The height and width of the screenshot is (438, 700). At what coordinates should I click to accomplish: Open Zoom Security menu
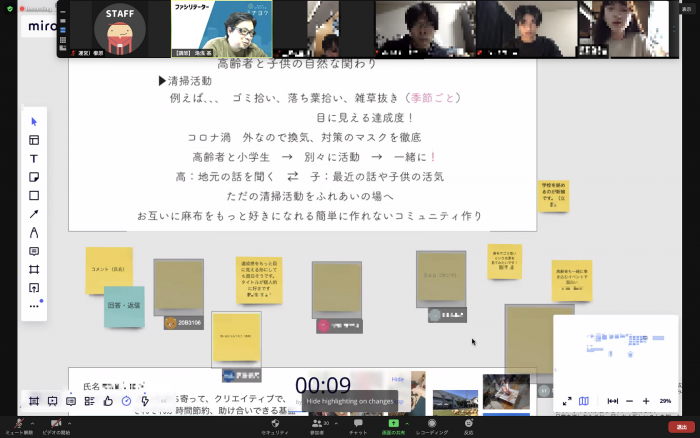275,426
